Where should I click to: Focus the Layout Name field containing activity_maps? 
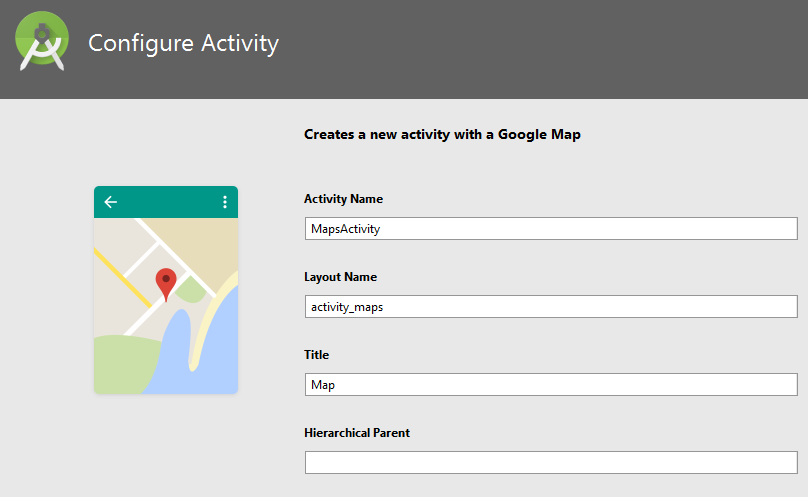pos(551,306)
